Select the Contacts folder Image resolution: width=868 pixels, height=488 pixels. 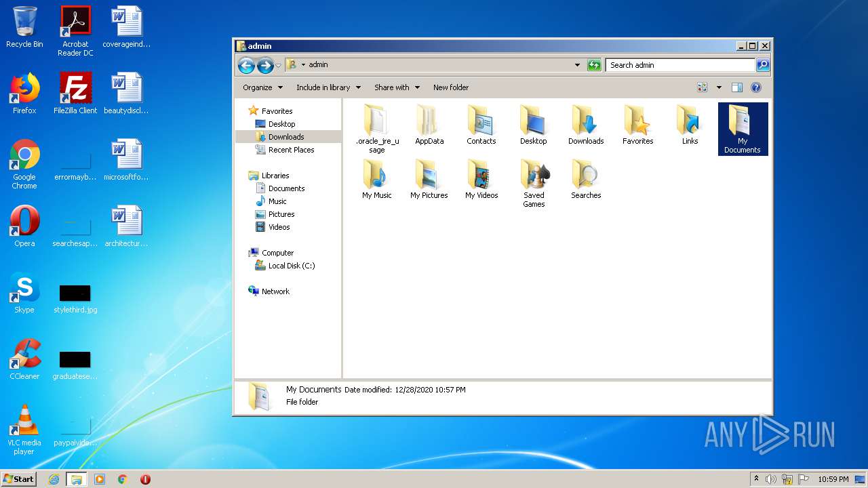click(481, 125)
